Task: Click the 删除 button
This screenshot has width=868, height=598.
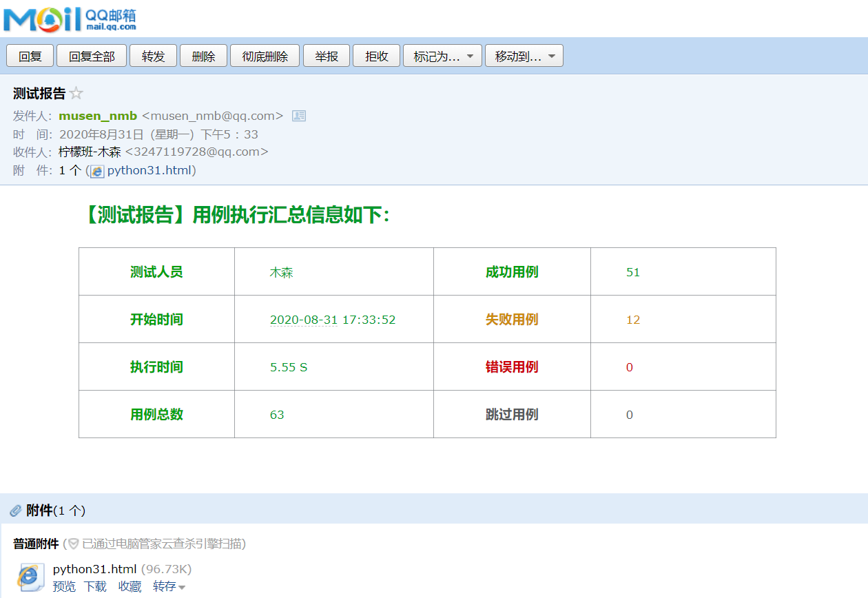Action: (x=203, y=56)
